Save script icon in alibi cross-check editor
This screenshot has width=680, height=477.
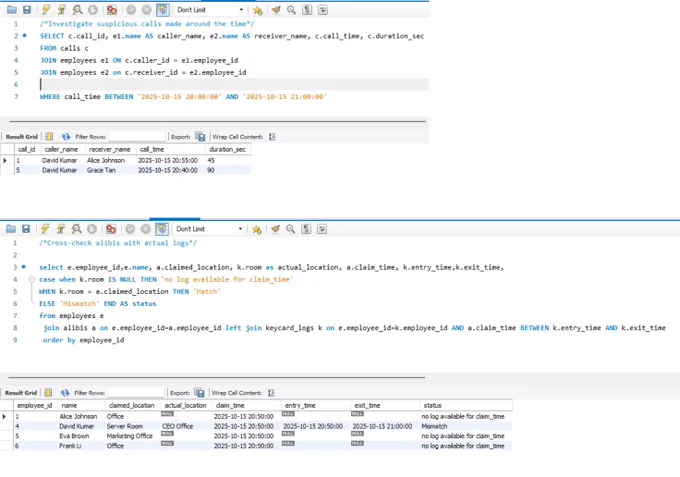[26, 229]
